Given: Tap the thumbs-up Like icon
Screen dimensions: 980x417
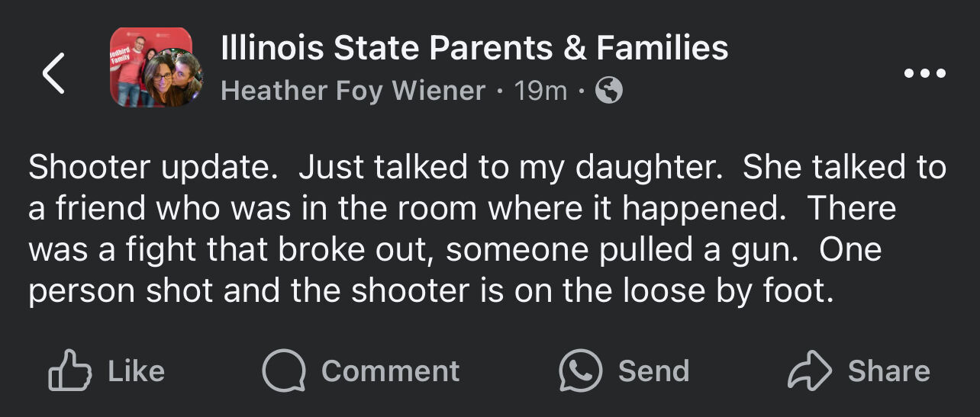Looking at the screenshot, I should click(x=70, y=371).
